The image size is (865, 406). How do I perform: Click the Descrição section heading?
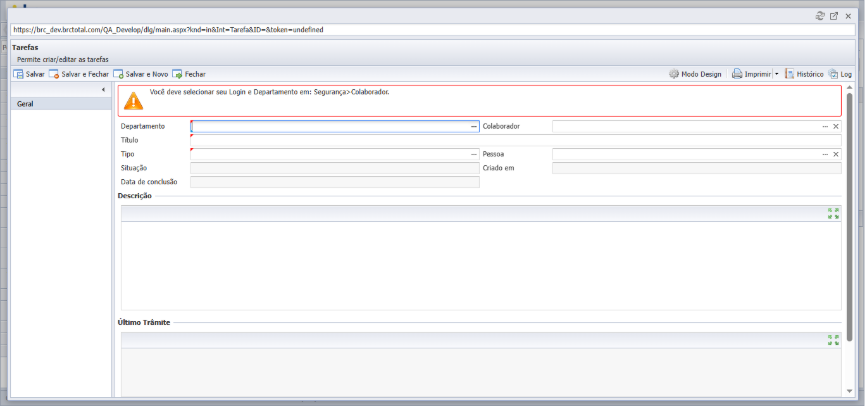click(135, 195)
